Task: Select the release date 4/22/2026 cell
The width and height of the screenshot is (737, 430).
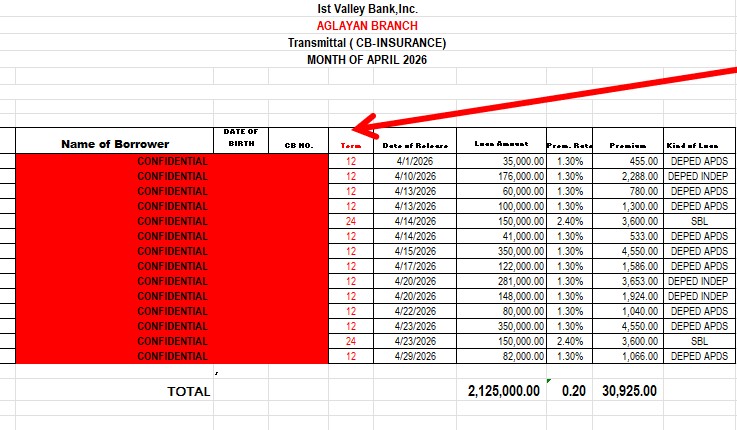Action: tap(415, 311)
